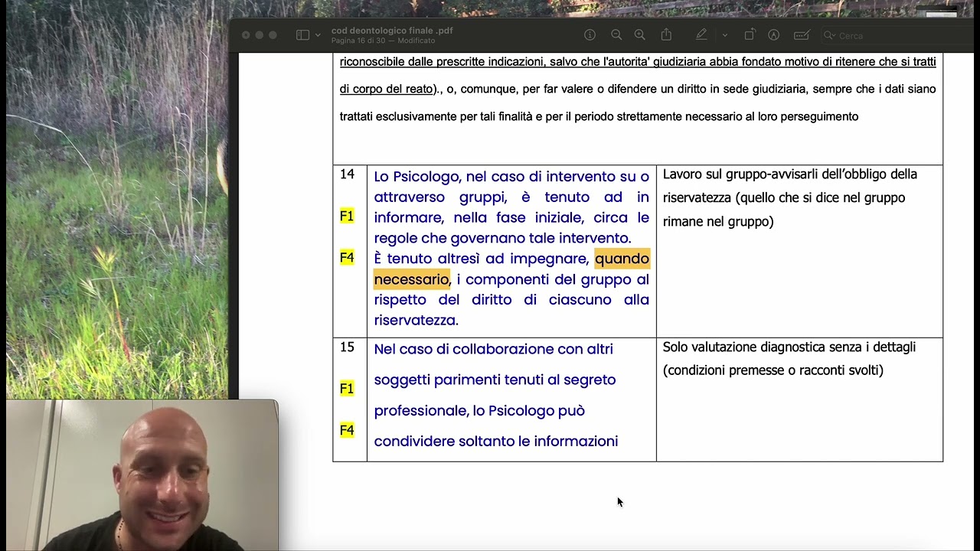Open the sidebar view options chevron
The image size is (980, 551).
pos(318,35)
